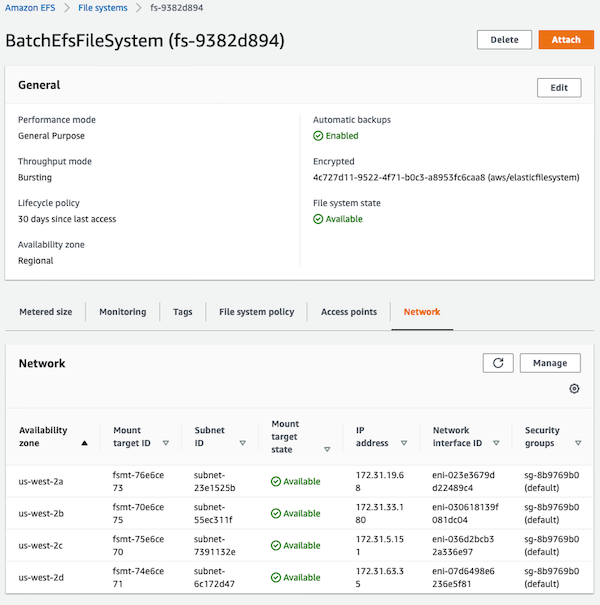Click network interface eni-023e3679dd22489c4

click(x=463, y=482)
